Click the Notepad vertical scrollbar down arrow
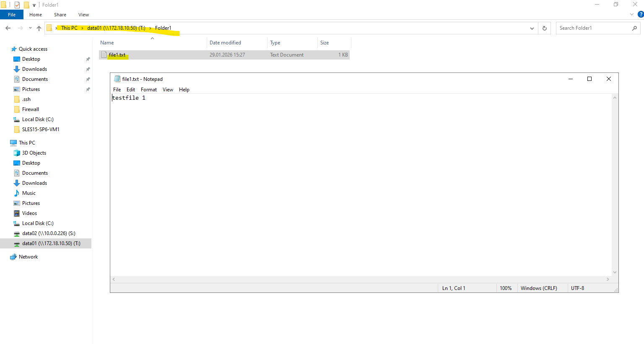 (615, 272)
